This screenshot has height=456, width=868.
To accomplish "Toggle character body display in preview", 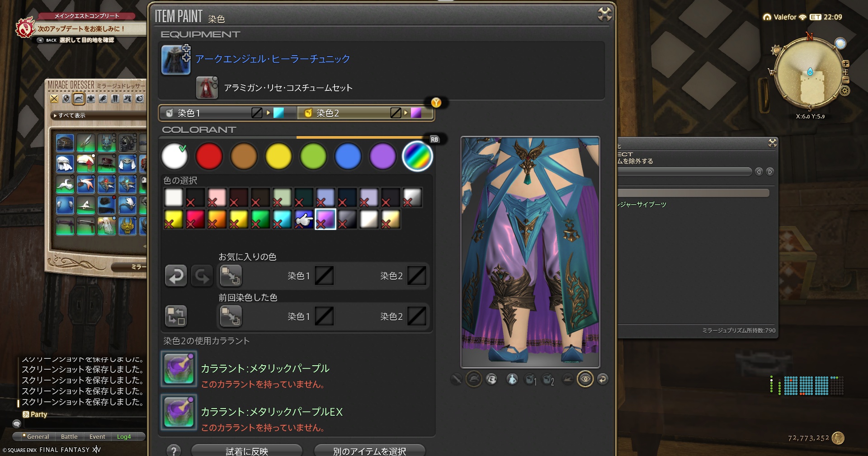I will point(512,379).
